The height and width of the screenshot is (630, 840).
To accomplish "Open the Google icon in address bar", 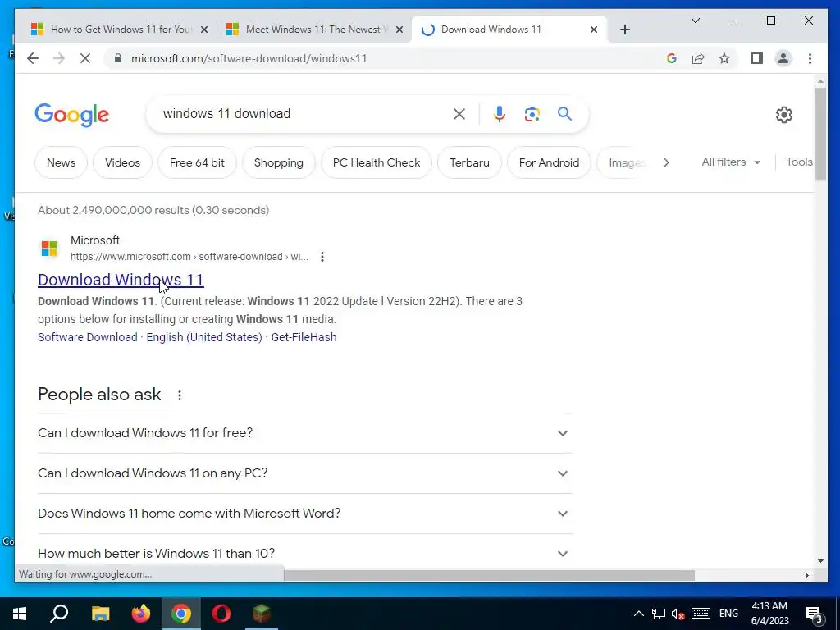I will tap(671, 58).
